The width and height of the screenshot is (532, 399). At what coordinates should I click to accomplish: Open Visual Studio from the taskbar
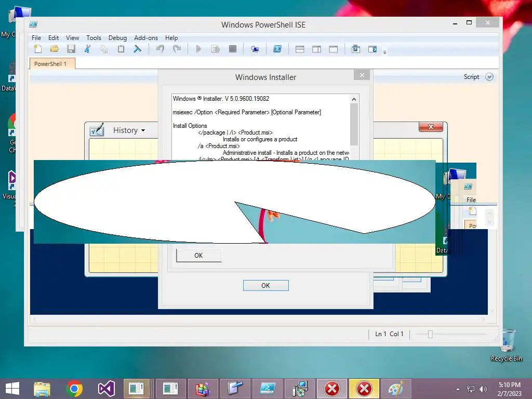[x=106, y=389]
